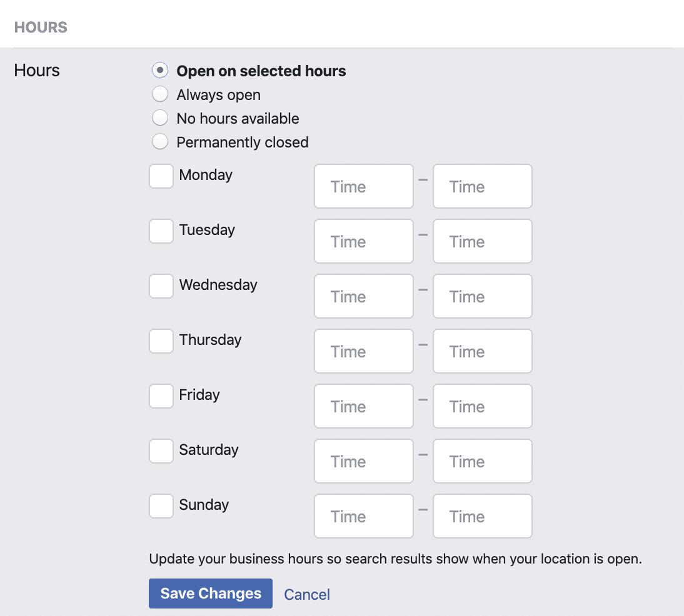Click Monday's opening time field
684x616 pixels.
[363, 186]
